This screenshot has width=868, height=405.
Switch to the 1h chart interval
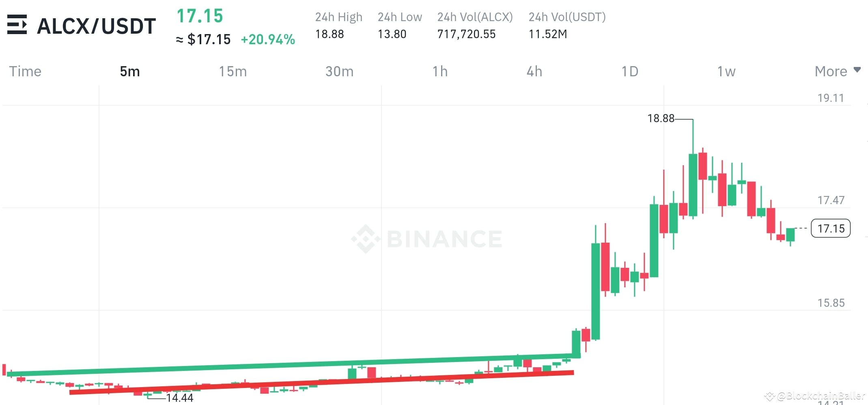click(x=440, y=71)
